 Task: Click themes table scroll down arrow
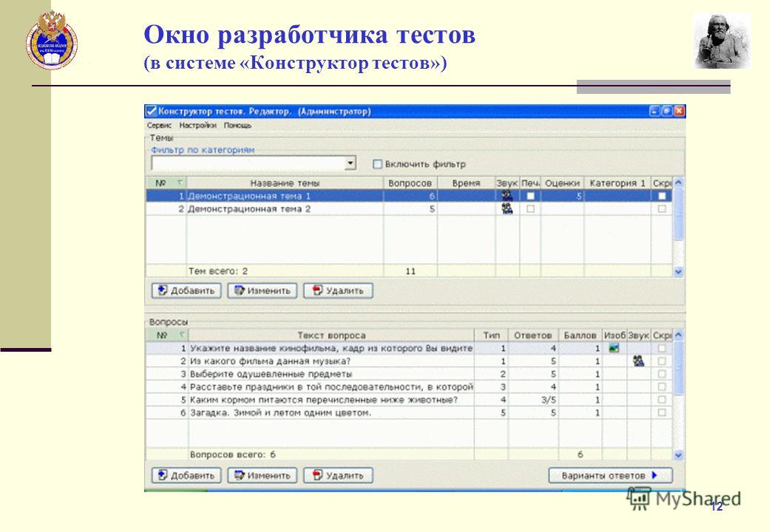678,271
